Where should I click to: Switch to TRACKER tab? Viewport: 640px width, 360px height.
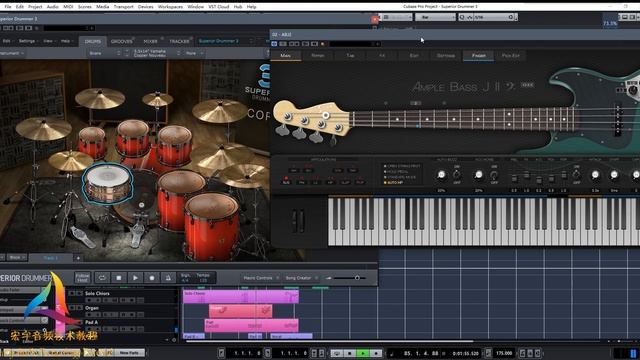coord(179,41)
